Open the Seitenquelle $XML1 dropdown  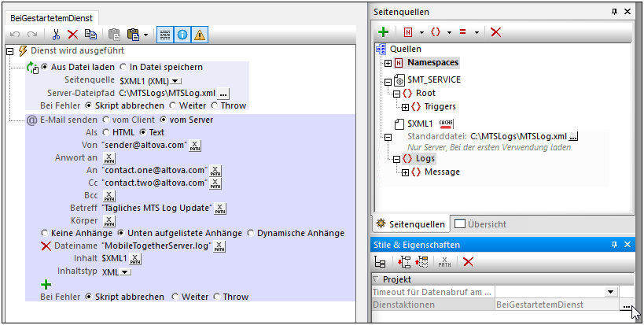click(175, 80)
